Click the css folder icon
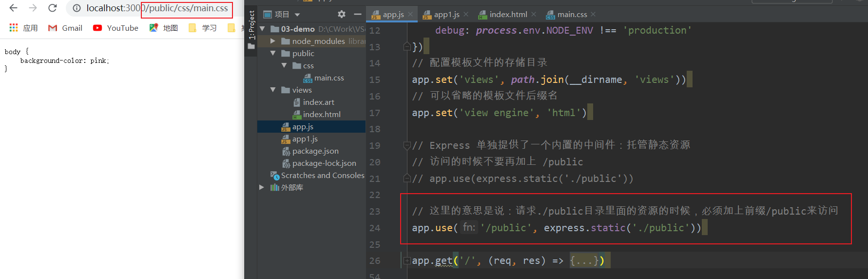 point(297,65)
